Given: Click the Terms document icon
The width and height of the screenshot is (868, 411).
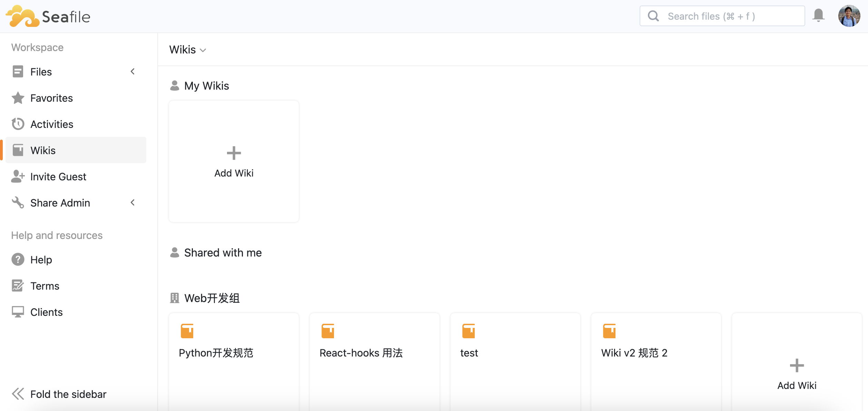Looking at the screenshot, I should 18,286.
